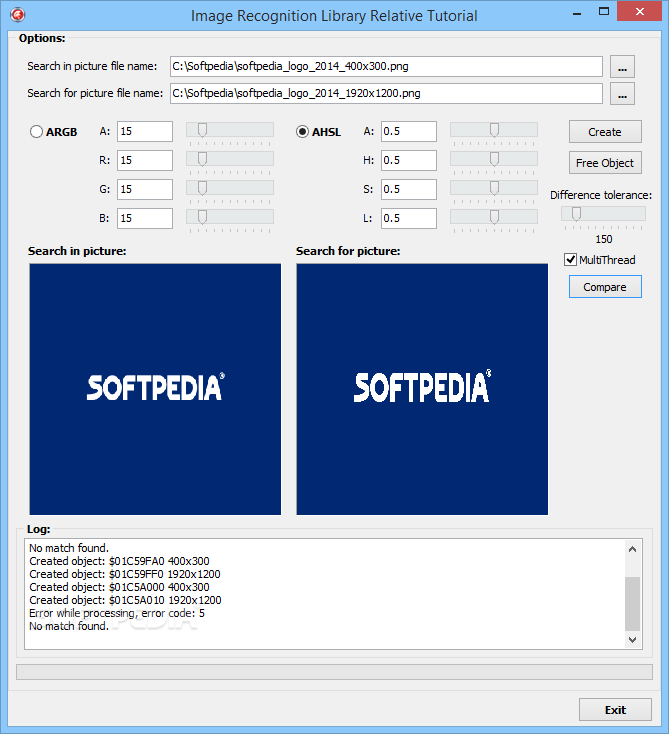Click the 'Created object: $01C5A010 1920x1200' log line
Viewport: 669px width, 734px height.
(x=125, y=600)
